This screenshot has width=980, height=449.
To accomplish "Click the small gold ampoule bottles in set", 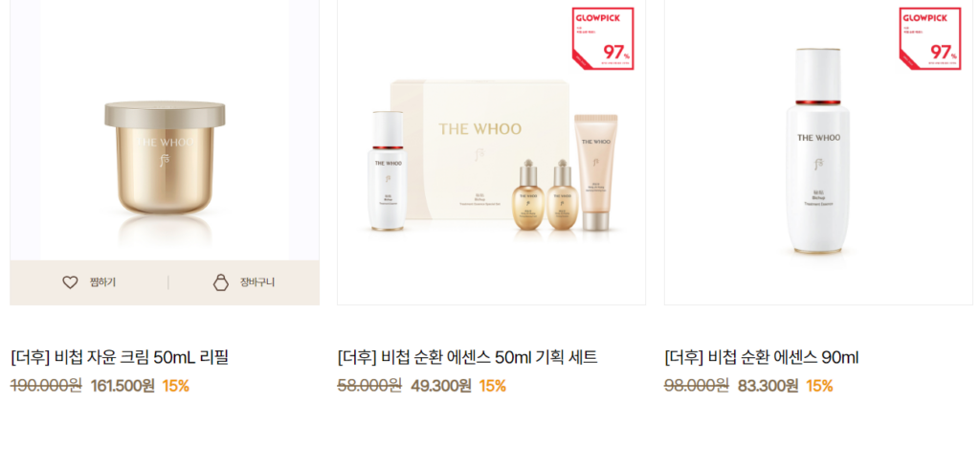I will click(545, 193).
